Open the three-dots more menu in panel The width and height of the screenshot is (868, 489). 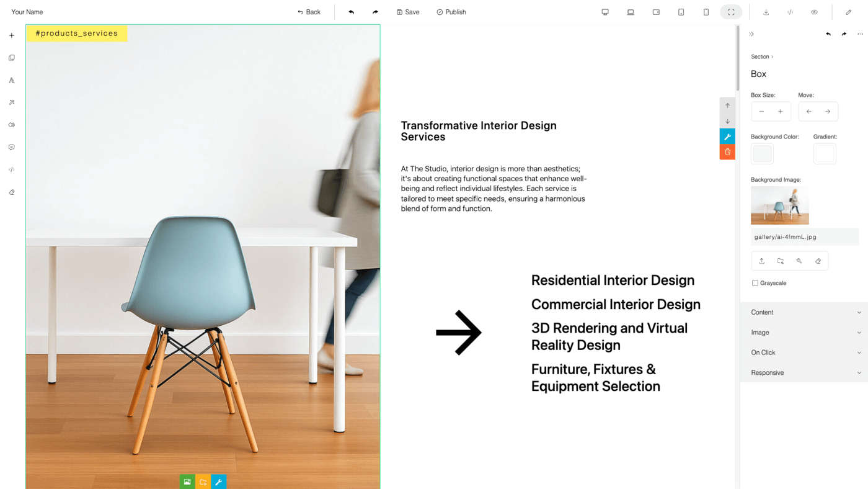[860, 34]
